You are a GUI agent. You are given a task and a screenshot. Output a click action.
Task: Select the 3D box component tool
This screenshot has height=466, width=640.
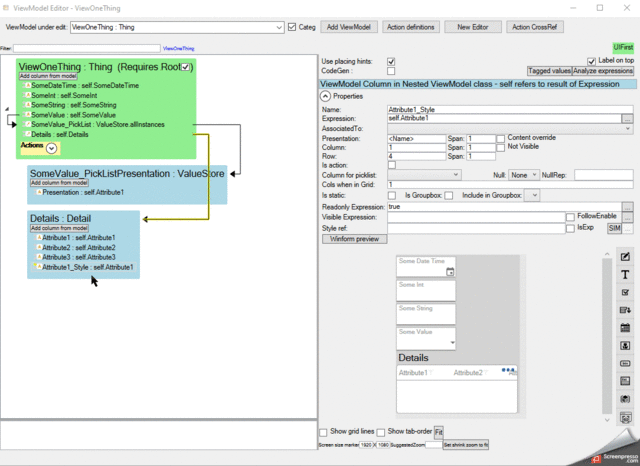[x=625, y=399]
